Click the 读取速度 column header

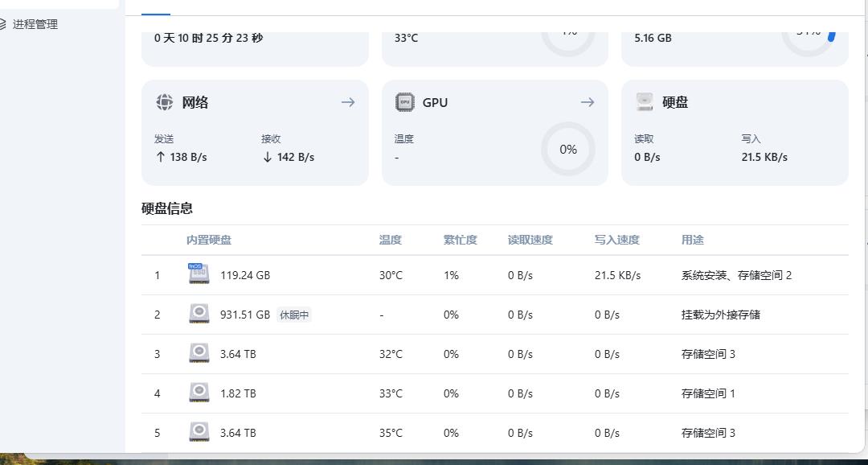coord(530,240)
